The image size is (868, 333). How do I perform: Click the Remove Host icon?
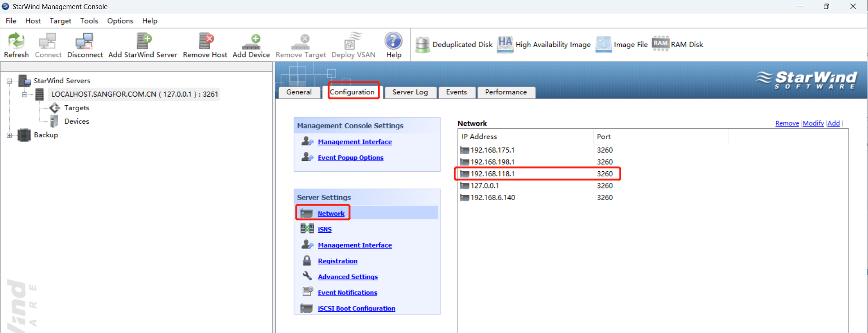(206, 41)
